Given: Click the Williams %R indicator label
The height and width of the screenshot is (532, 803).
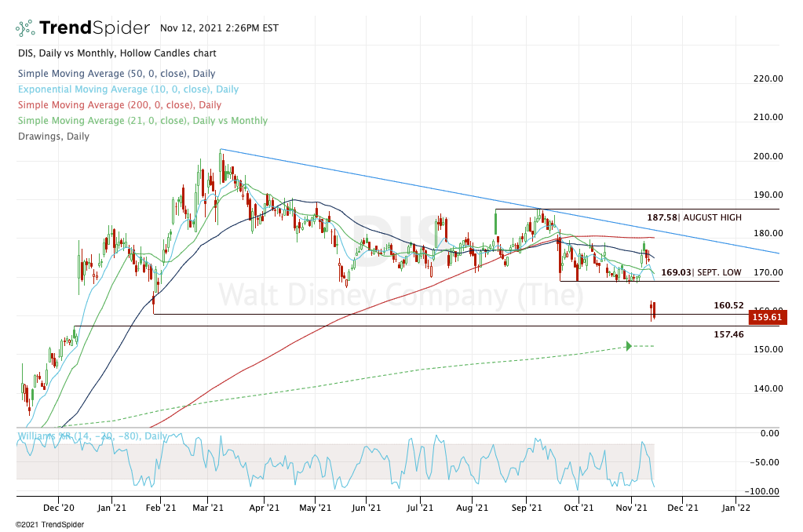Looking at the screenshot, I should tap(91, 436).
